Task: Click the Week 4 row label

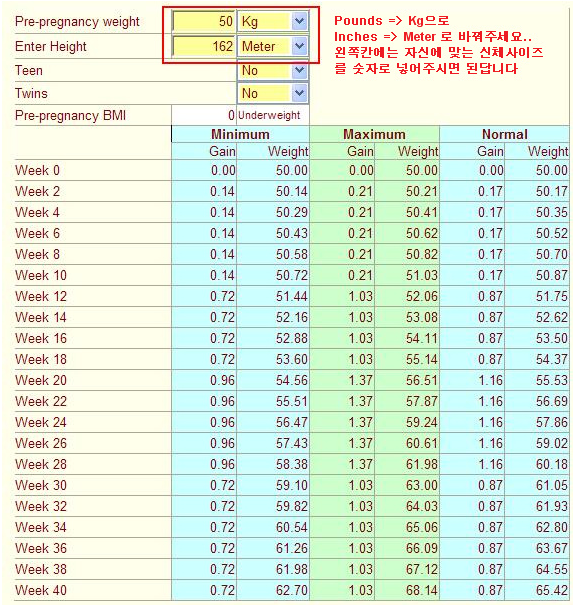Action: [37, 212]
